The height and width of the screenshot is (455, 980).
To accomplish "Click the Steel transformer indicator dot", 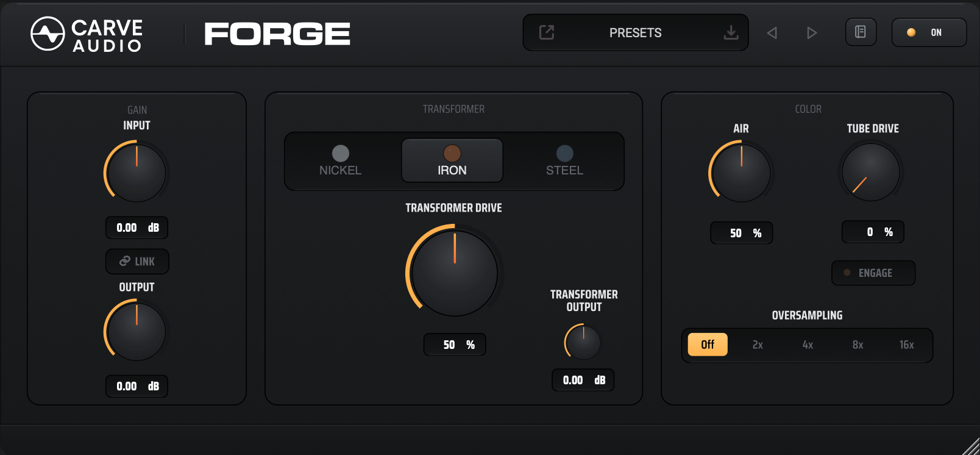I will [x=565, y=153].
